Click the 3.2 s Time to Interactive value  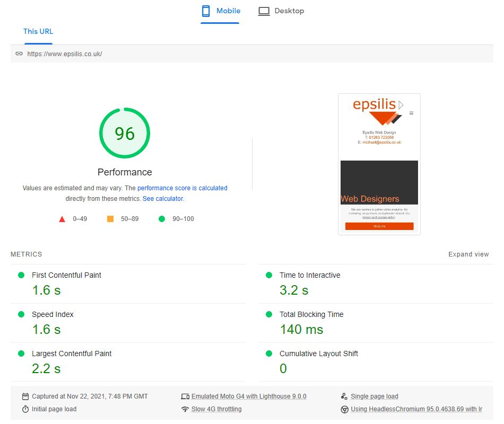tap(294, 290)
